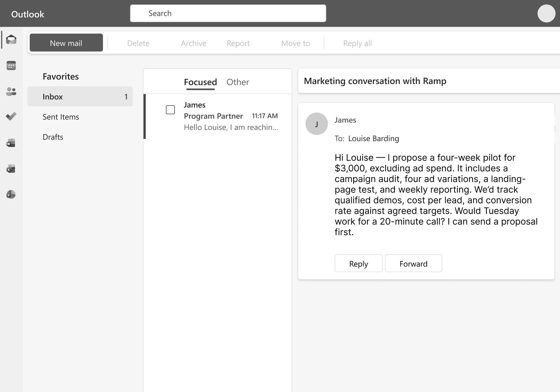Click Archive in the toolbar
The width and height of the screenshot is (560, 392).
[193, 43]
